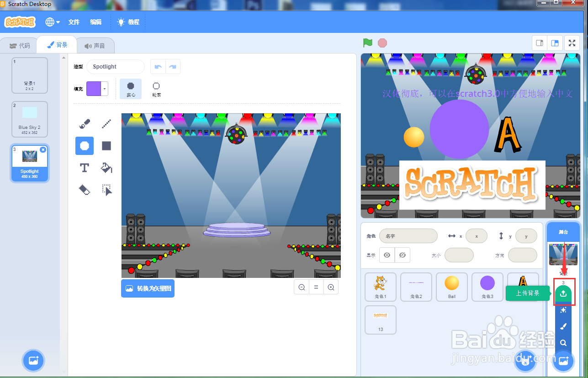Screen dimensions: 588x378
Task: Switch to the 声音 sounds tab
Action: pos(95,45)
